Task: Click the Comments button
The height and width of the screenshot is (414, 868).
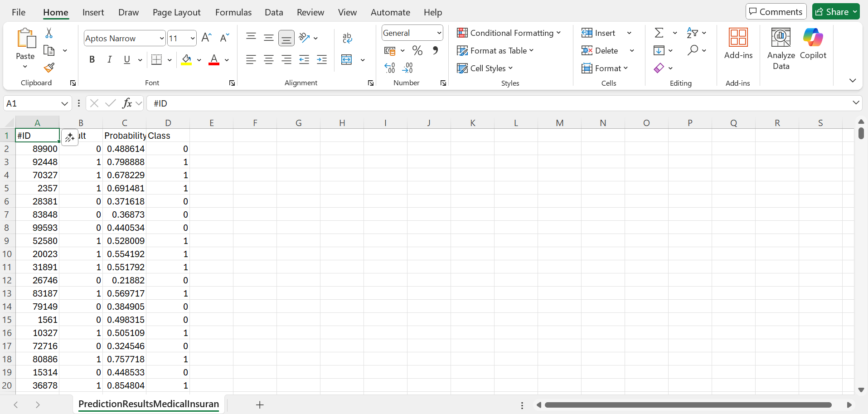Action: [776, 12]
